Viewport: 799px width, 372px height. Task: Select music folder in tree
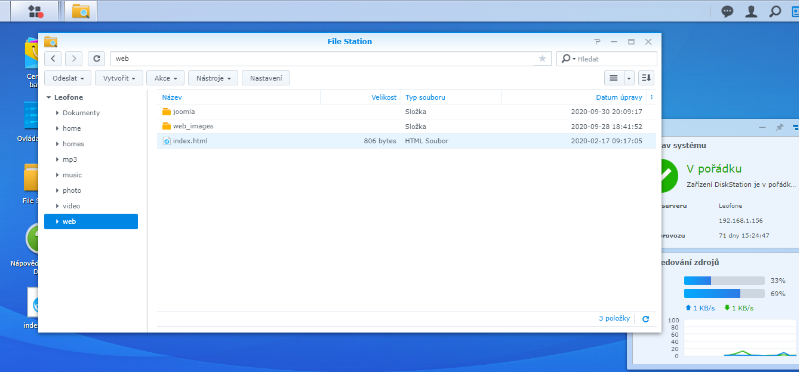pos(72,175)
